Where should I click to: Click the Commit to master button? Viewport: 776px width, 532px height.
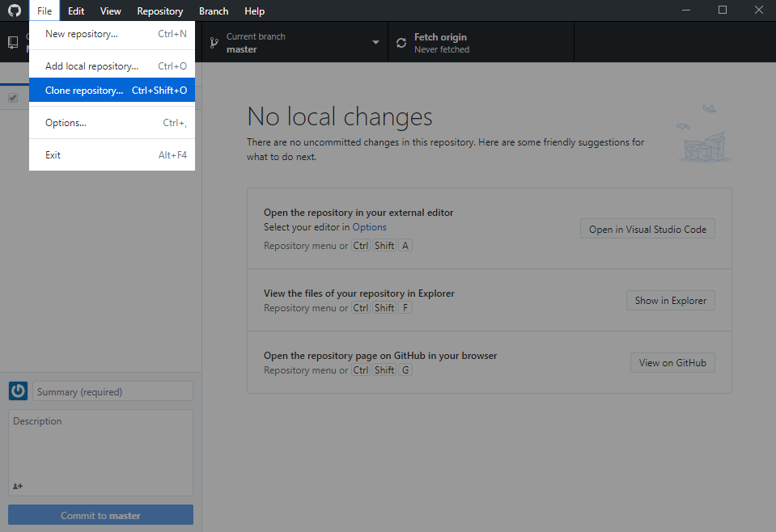pos(100,515)
